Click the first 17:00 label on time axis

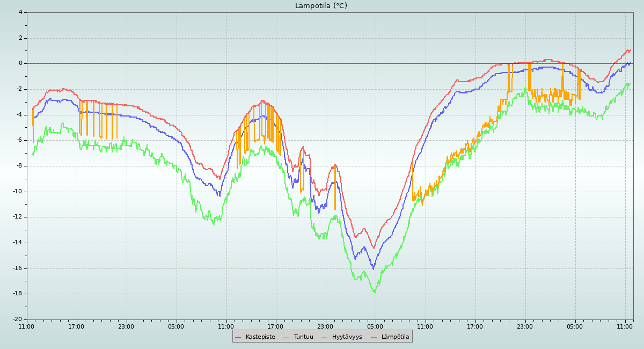(x=76, y=326)
